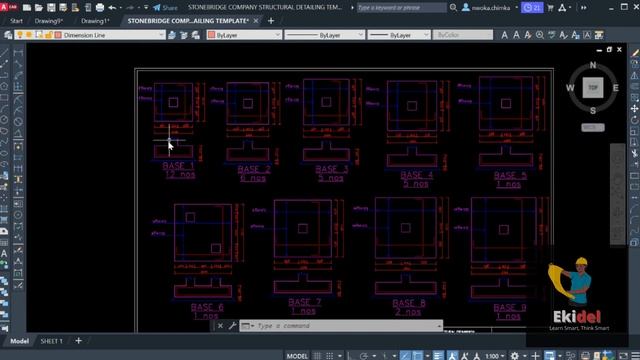Click the TOP face of the ViewCube
Viewport: 640px width, 360px height.
(x=593, y=87)
